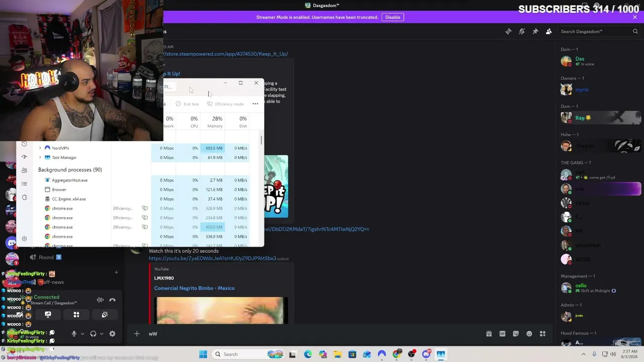Open the Keep It Up game image
This screenshot has width=644, height=362.
click(276, 187)
